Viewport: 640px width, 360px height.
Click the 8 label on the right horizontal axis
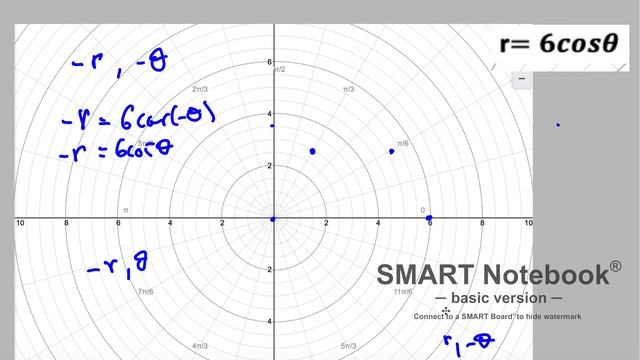coord(482,223)
